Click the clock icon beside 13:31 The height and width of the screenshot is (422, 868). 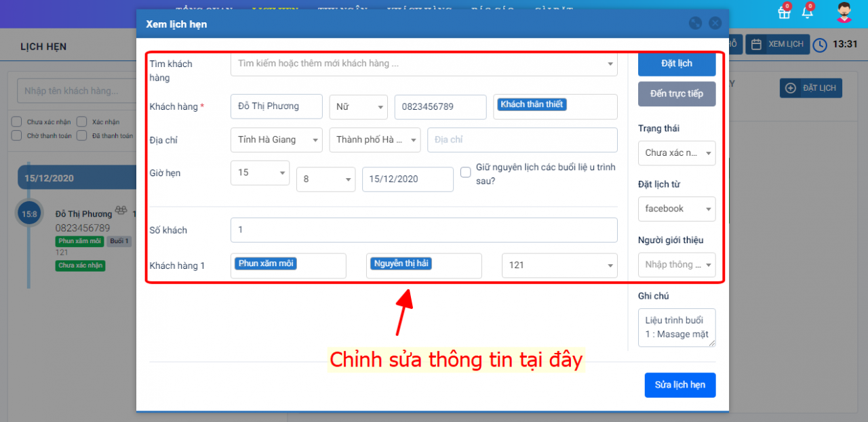click(x=820, y=45)
